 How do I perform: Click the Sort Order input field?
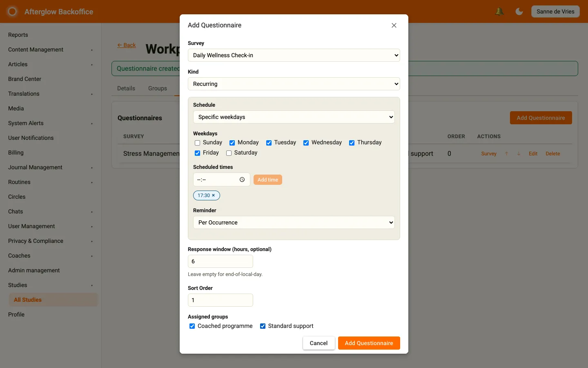[x=220, y=300]
